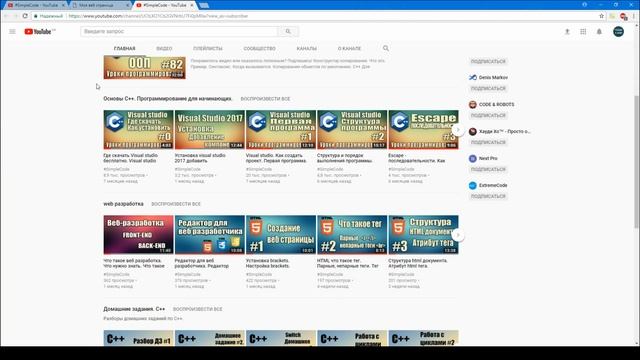This screenshot has width=640, height=360.
Task: Open Next Pro channel avatar
Action: tap(473, 158)
